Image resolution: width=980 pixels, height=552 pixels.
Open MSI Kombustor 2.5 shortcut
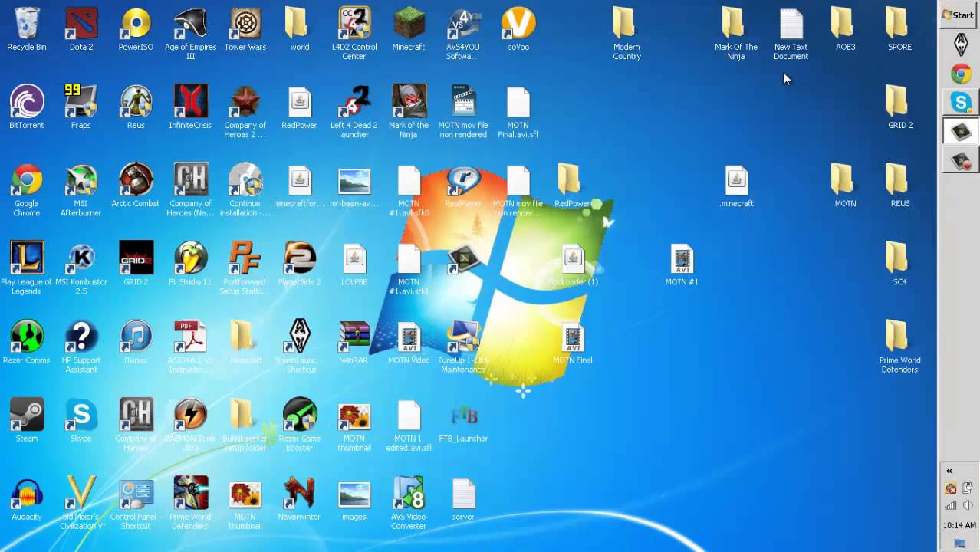pyautogui.click(x=81, y=259)
